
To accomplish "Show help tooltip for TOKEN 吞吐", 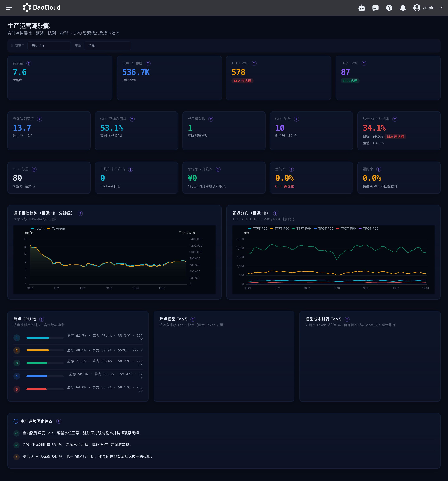I will 148,63.
